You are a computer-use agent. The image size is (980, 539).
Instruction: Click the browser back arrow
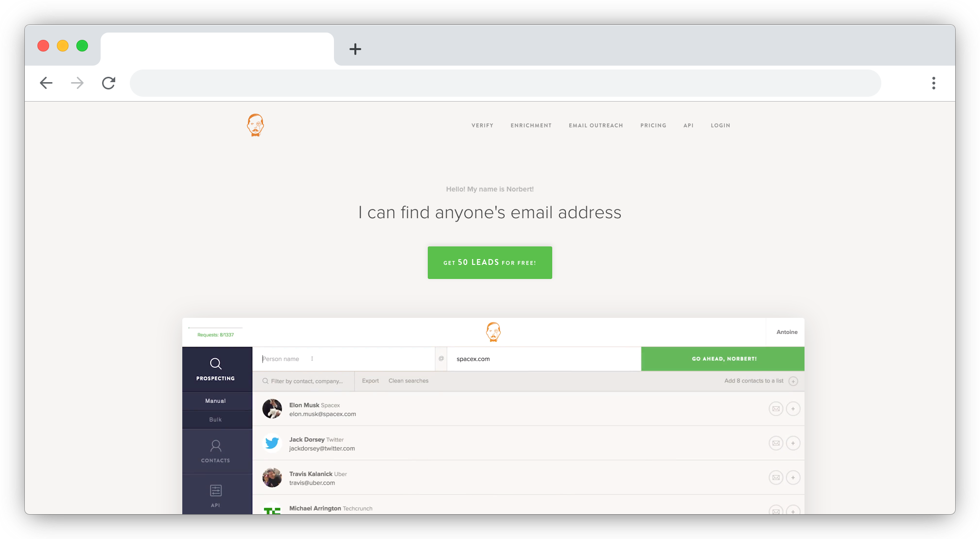46,83
